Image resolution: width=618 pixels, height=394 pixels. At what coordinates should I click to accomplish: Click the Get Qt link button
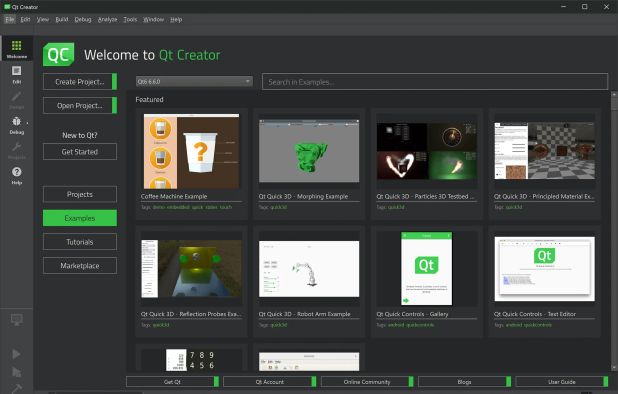click(x=172, y=382)
